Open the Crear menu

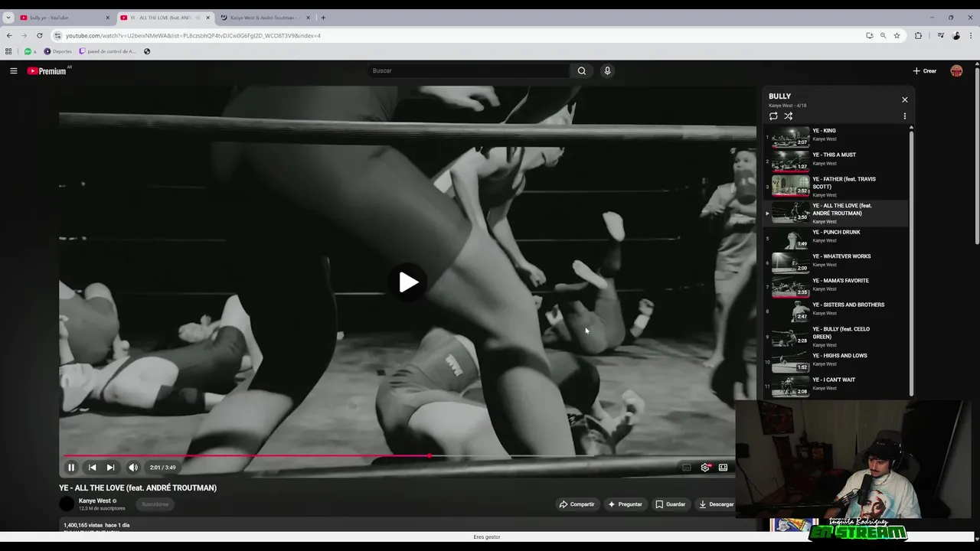coord(924,71)
